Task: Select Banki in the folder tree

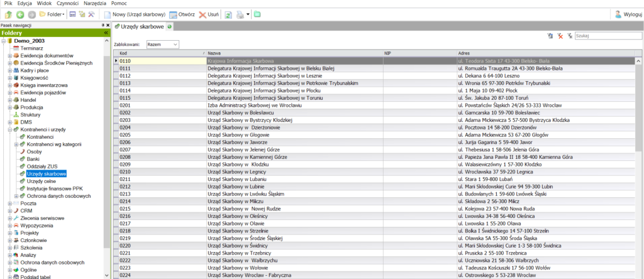Action: click(x=33, y=159)
